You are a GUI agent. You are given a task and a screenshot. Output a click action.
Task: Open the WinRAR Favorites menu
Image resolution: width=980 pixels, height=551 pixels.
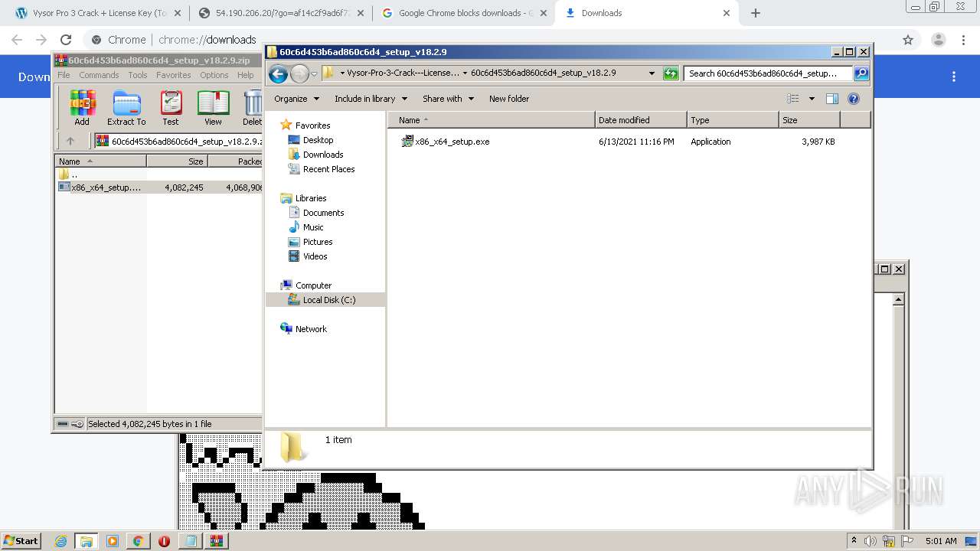point(174,75)
